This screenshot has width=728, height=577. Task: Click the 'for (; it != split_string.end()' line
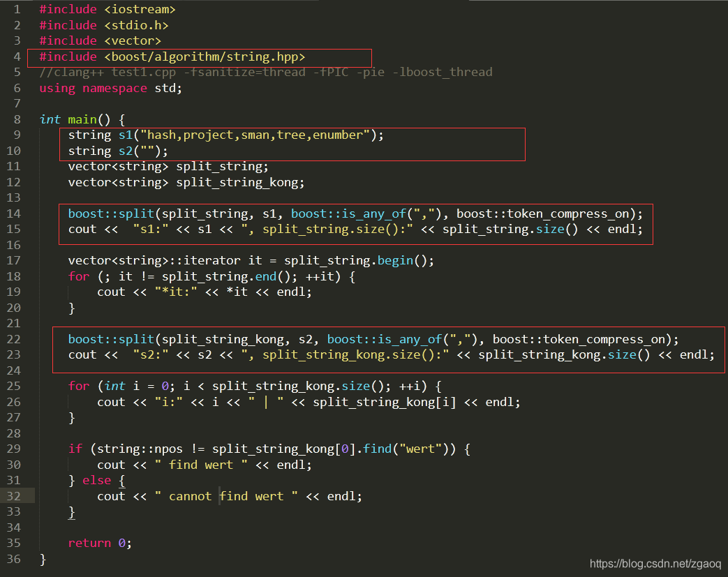(x=211, y=276)
